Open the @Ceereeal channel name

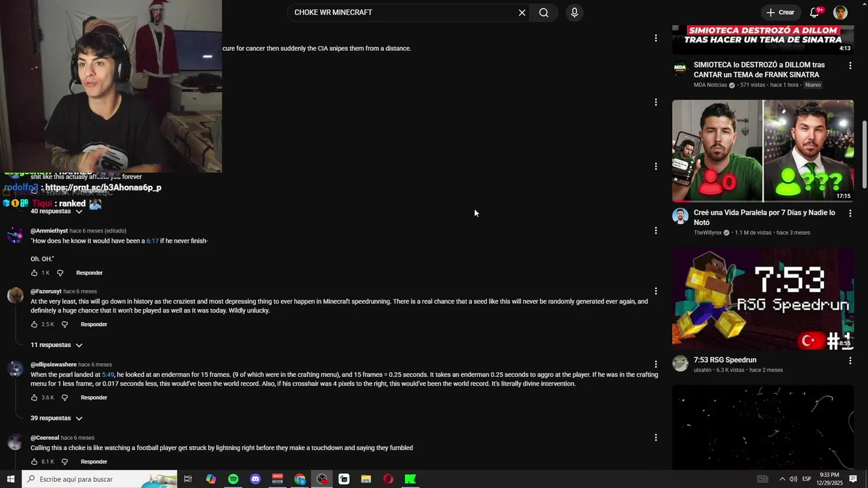tap(45, 438)
